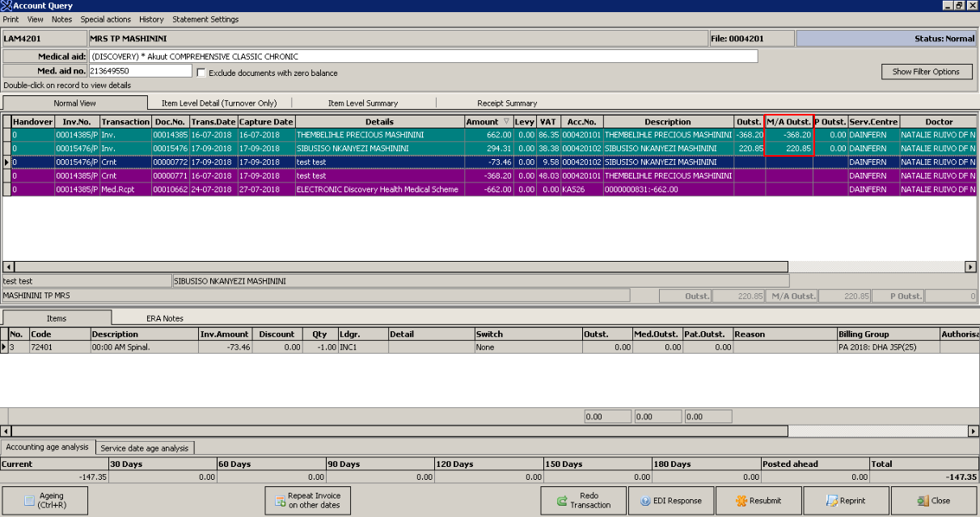
Task: Enable Exclude documents with zero balance
Action: 201,73
